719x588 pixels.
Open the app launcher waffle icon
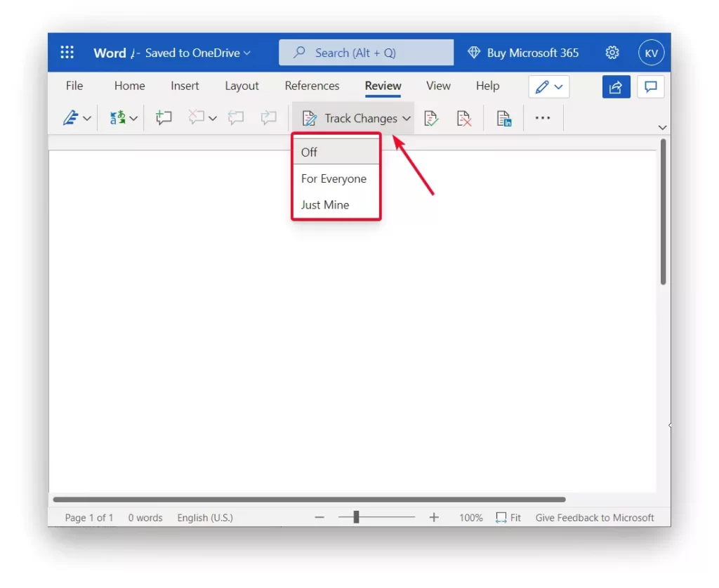coord(67,52)
